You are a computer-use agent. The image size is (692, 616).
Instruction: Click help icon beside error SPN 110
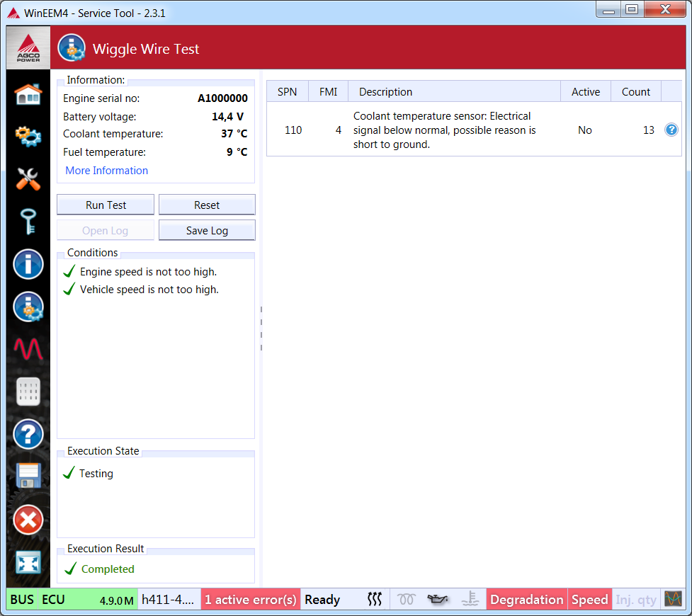tap(671, 130)
